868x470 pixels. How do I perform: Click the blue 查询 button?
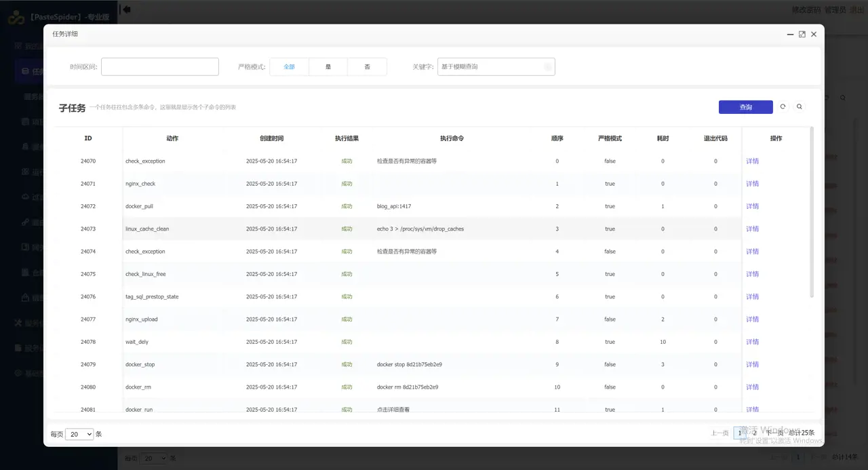[746, 107]
